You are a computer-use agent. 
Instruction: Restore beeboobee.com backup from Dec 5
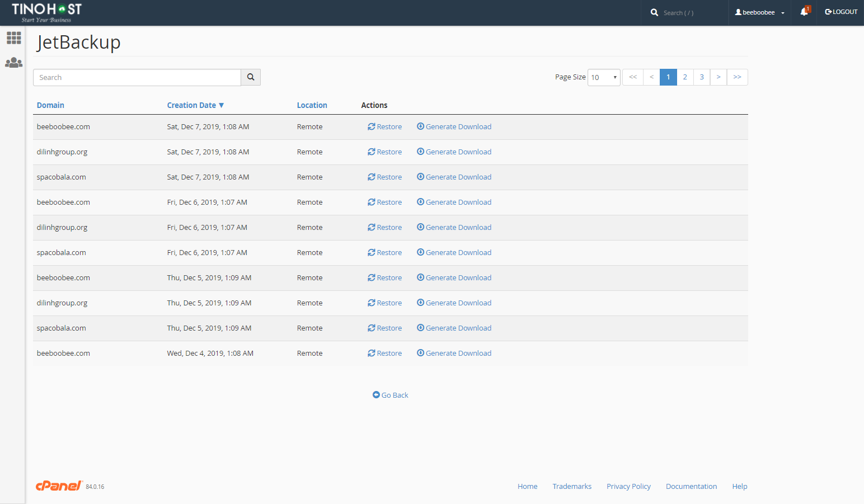pos(385,278)
